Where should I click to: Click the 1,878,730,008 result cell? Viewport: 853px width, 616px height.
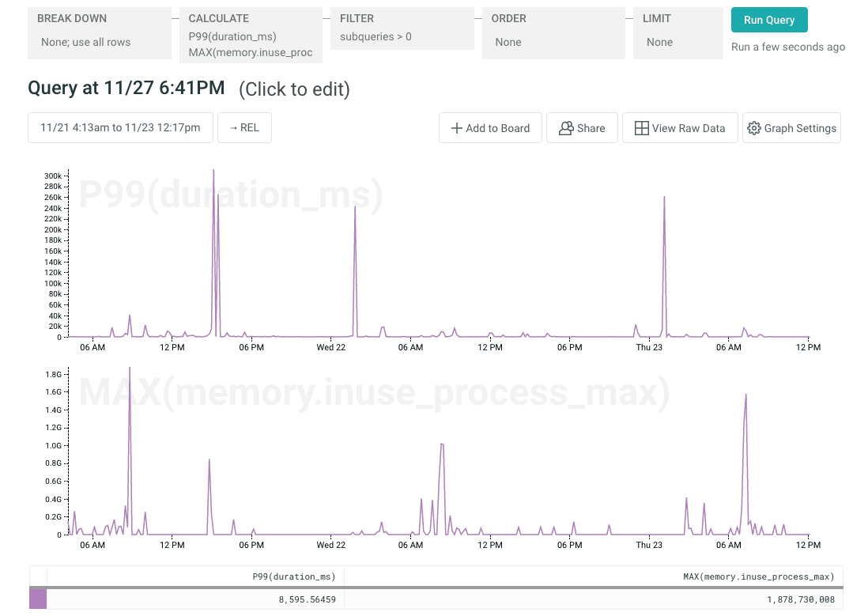pos(800,599)
